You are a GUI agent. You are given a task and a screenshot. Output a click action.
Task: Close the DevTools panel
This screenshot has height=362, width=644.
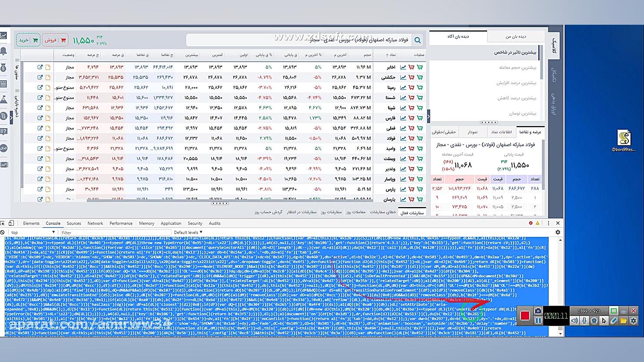click(x=558, y=223)
